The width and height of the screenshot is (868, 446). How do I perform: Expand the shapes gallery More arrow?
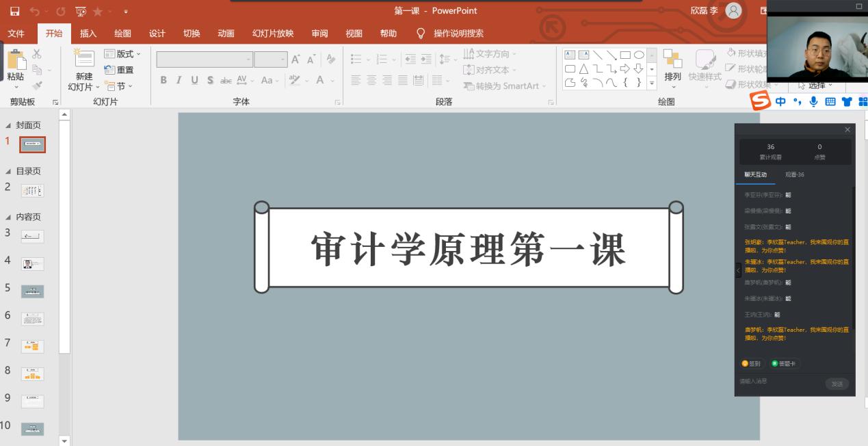tap(651, 83)
